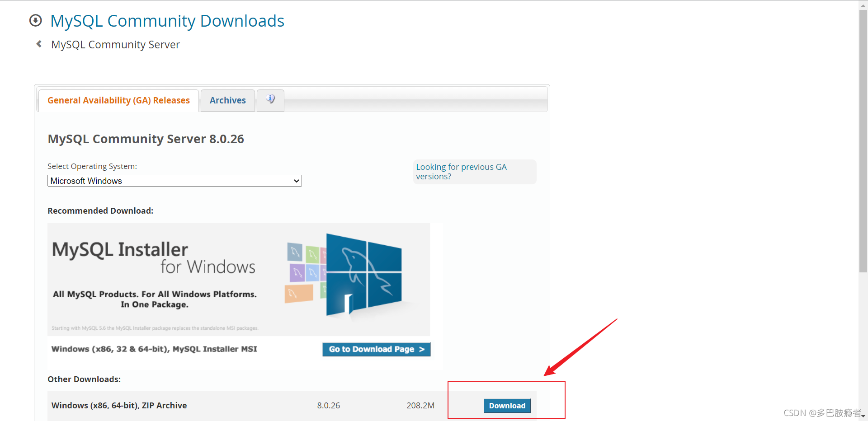The width and height of the screenshot is (868, 421).
Task: Click the Other Downloads label
Action: tap(84, 379)
